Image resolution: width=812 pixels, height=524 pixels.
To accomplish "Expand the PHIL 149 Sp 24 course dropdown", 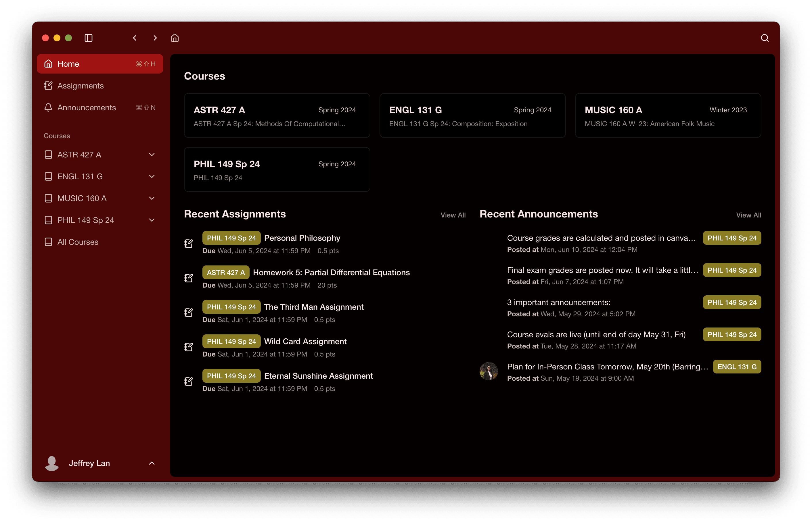I will pyautogui.click(x=152, y=220).
